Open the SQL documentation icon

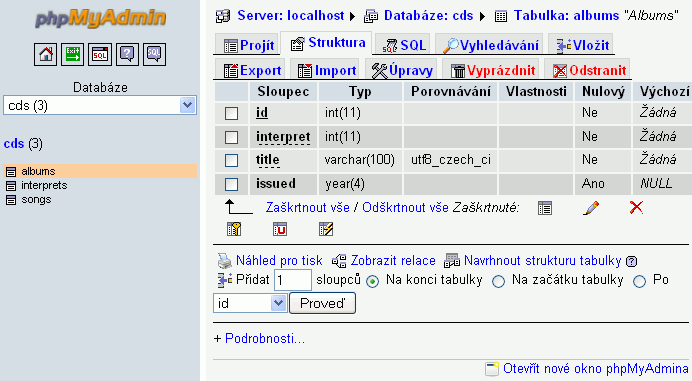point(154,54)
